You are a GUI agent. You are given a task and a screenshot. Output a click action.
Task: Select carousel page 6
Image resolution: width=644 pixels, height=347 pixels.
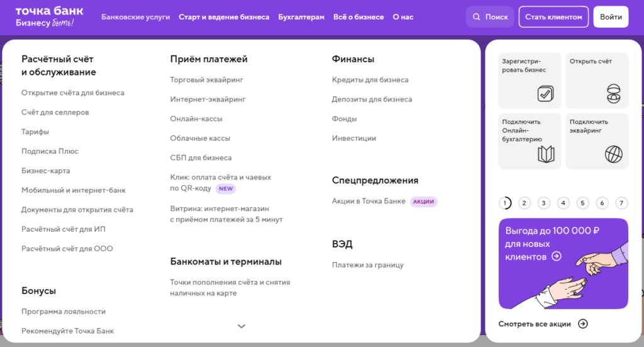[x=602, y=203]
